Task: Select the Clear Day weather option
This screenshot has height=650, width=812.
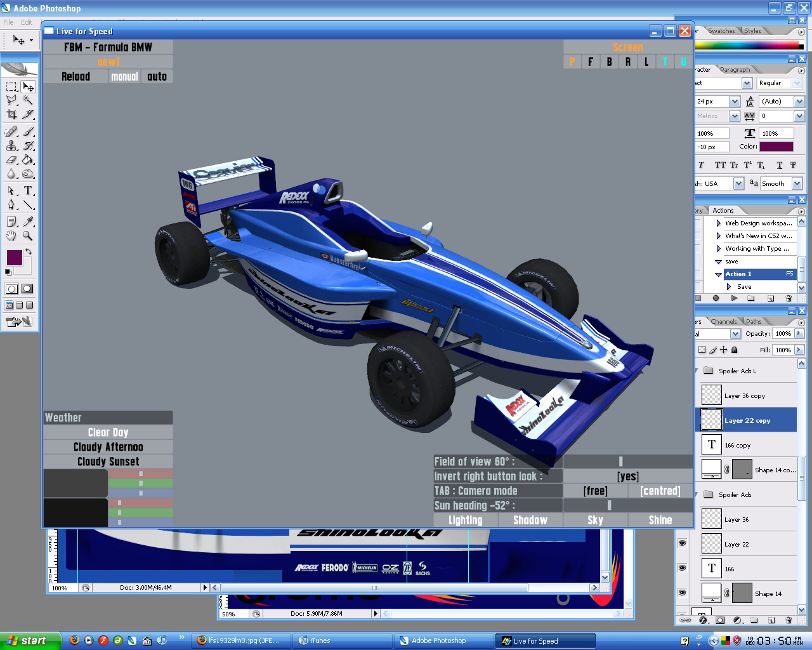Action: tap(108, 432)
